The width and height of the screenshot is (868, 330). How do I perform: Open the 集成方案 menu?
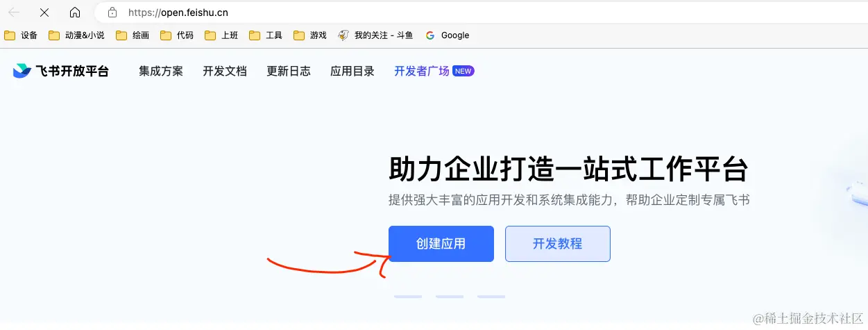tap(161, 71)
